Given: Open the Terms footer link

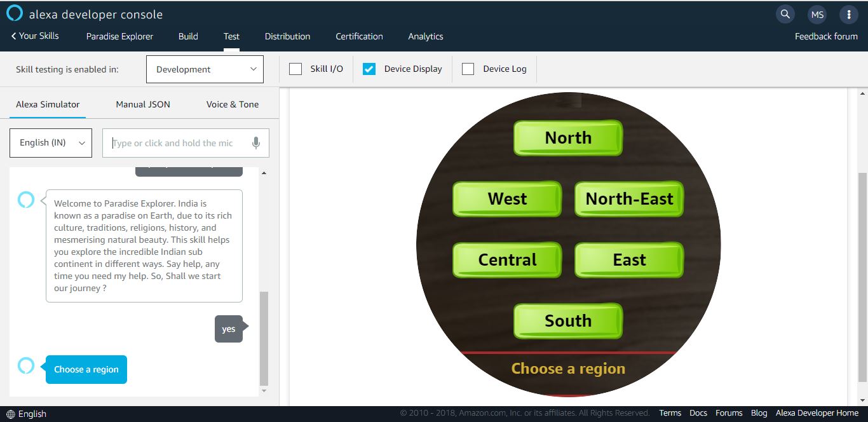Looking at the screenshot, I should [x=670, y=413].
